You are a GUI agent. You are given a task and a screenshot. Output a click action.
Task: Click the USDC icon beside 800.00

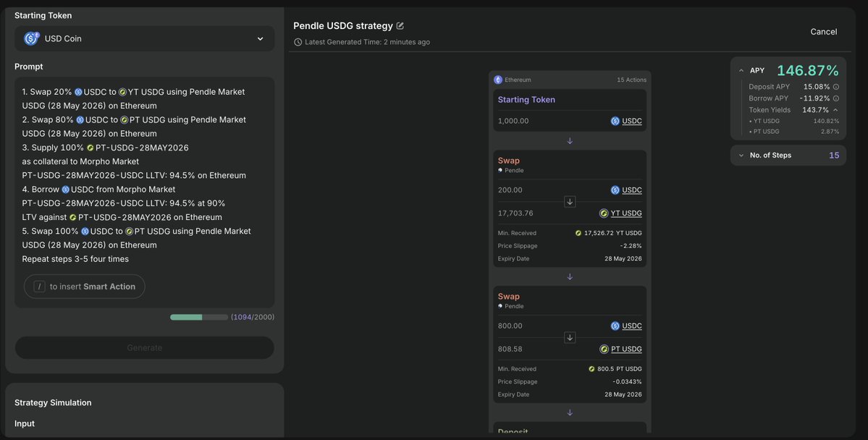[615, 326]
